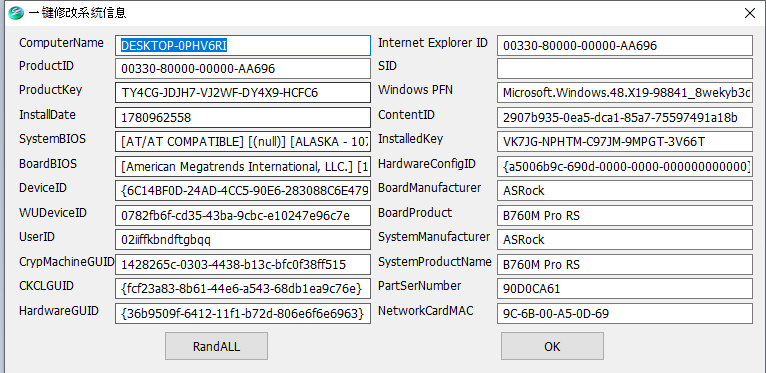This screenshot has height=373, width=766.
Task: Click the CrypMachineGUID field
Action: (x=243, y=264)
